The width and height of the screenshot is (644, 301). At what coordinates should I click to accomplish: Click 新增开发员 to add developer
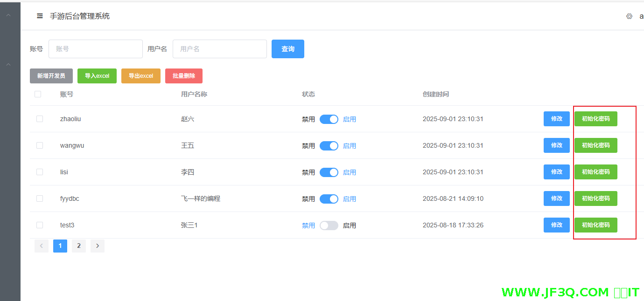tap(51, 76)
